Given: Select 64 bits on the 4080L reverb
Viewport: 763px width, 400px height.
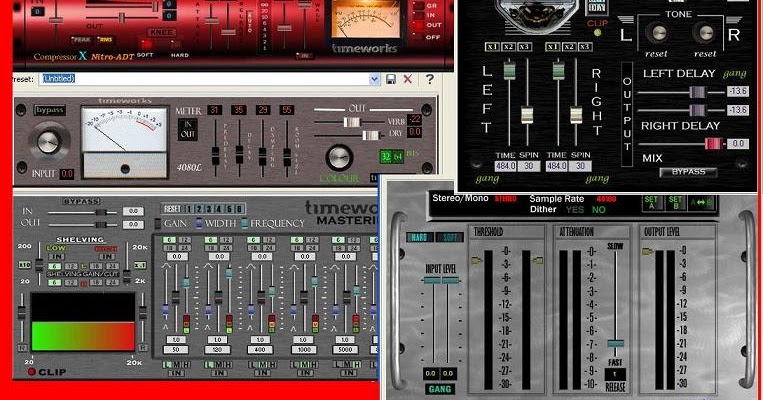Looking at the screenshot, I should pos(398,156).
